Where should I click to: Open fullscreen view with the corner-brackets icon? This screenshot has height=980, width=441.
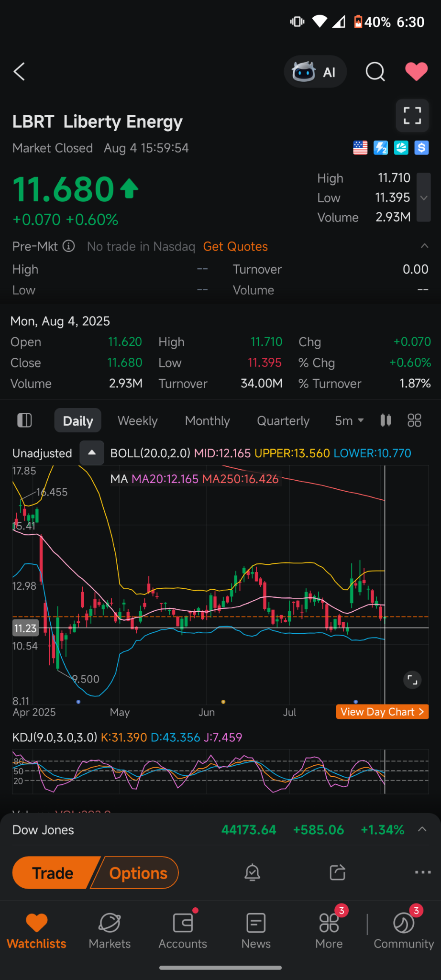tap(412, 116)
